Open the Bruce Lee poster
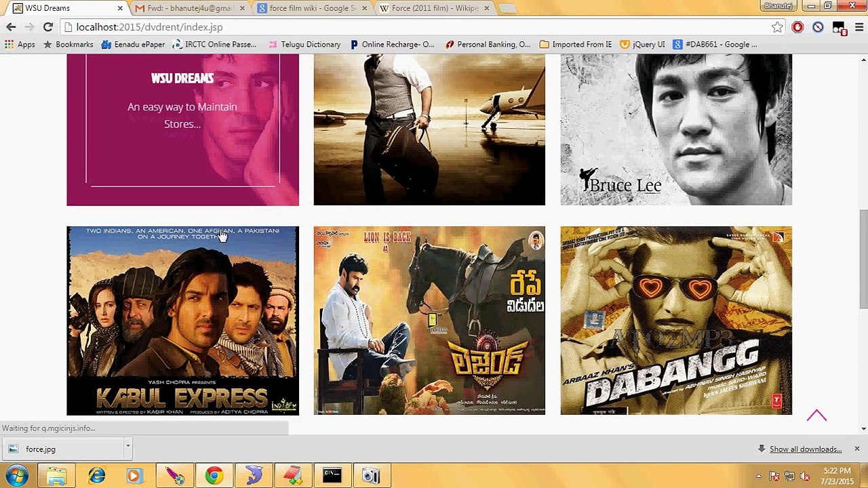Image resolution: width=868 pixels, height=488 pixels. click(x=676, y=129)
